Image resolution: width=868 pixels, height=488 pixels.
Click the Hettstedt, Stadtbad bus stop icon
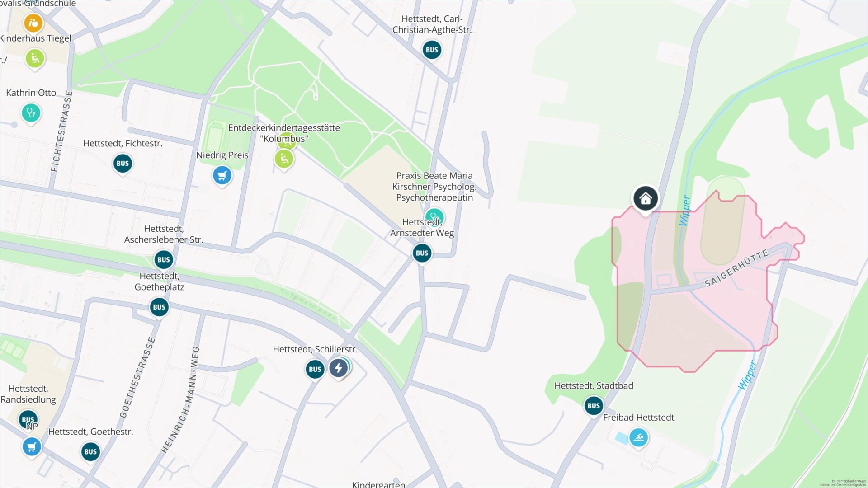[594, 406]
